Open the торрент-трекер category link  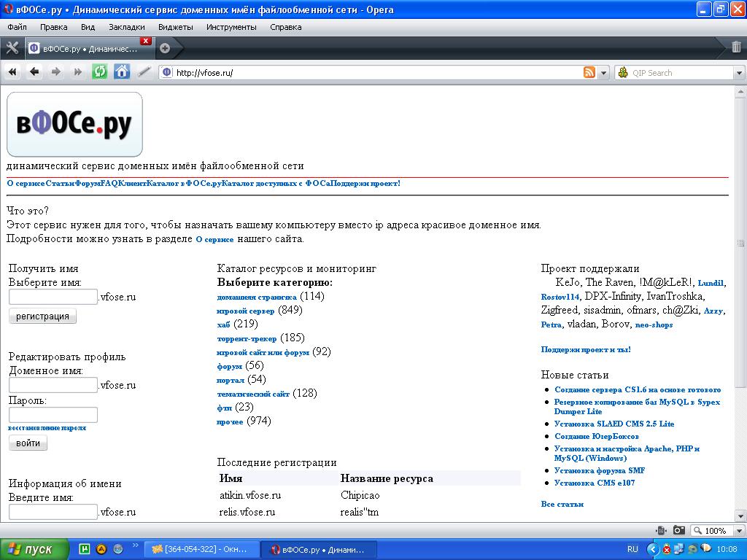247,338
